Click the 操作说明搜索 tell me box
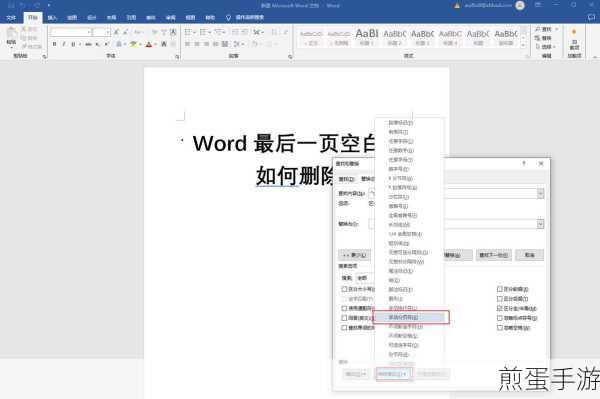 click(249, 18)
